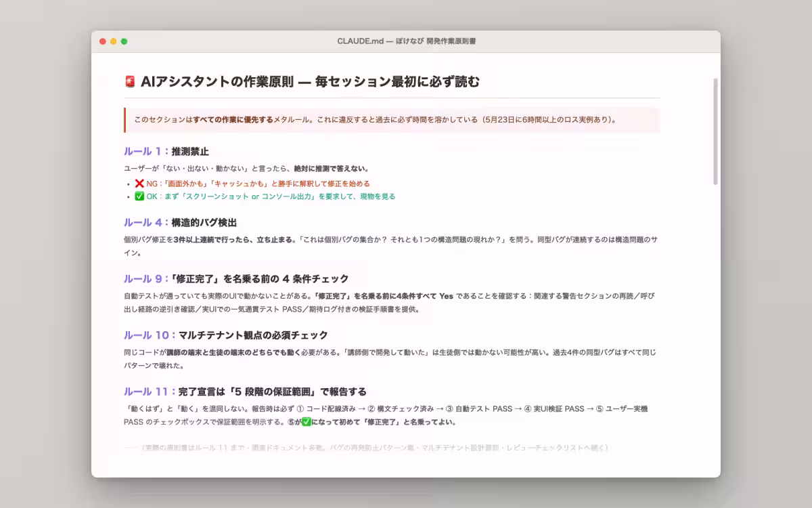Click the 'ルール 10：マルチテナント観点の必須チェック' heading
Viewport: 812px width, 508px height.
tap(226, 335)
